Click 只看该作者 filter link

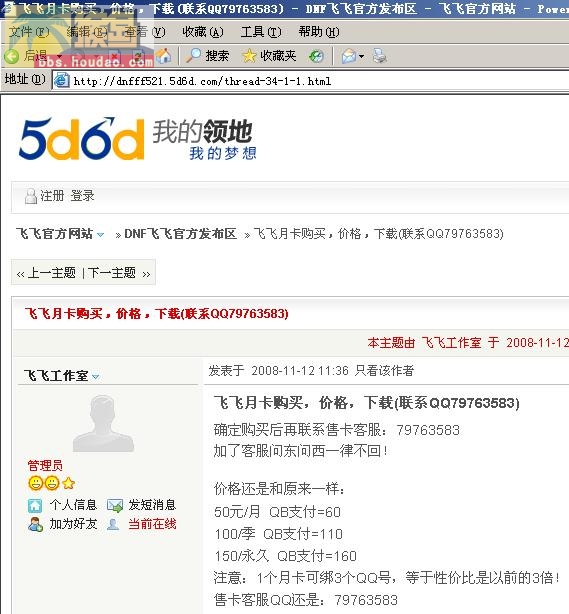[x=384, y=370]
